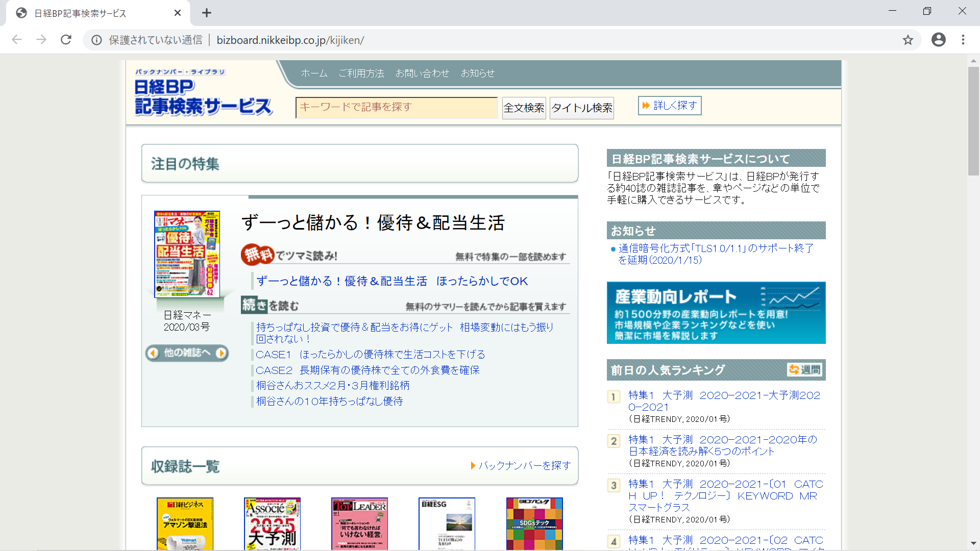This screenshot has width=980, height=551.
Task: Open a new tab with plus icon
Action: click(207, 13)
